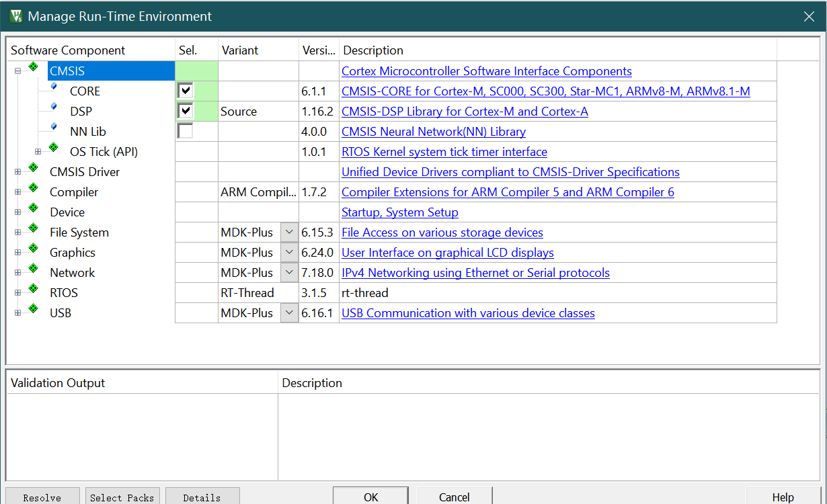This screenshot has height=504, width=827.
Task: Expand the File System tree node
Action: (x=17, y=233)
